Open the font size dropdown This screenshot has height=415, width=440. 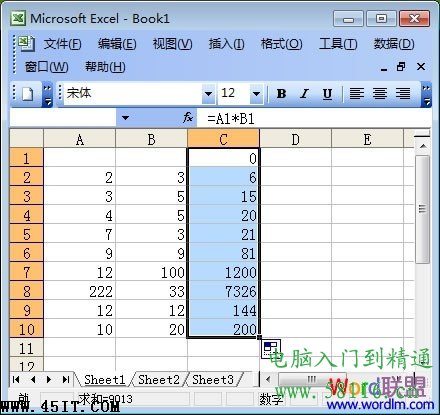[x=256, y=94]
